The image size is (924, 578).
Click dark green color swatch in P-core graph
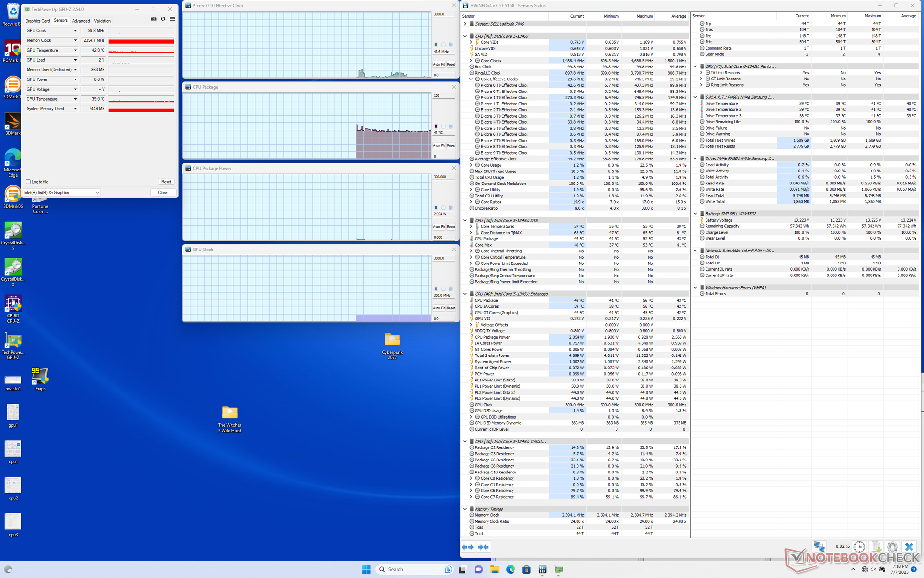tap(436, 45)
